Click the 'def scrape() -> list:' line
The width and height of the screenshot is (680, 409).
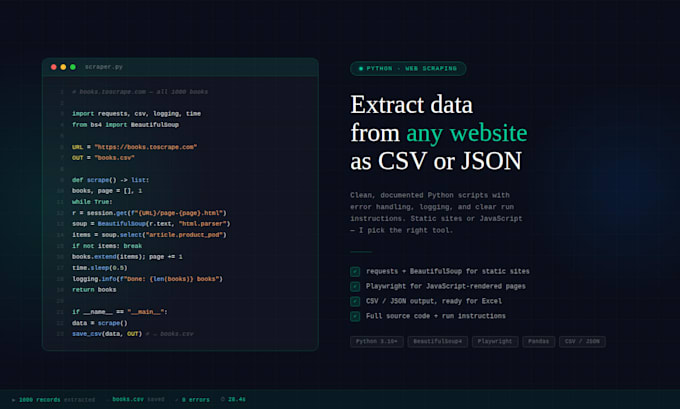click(111, 180)
